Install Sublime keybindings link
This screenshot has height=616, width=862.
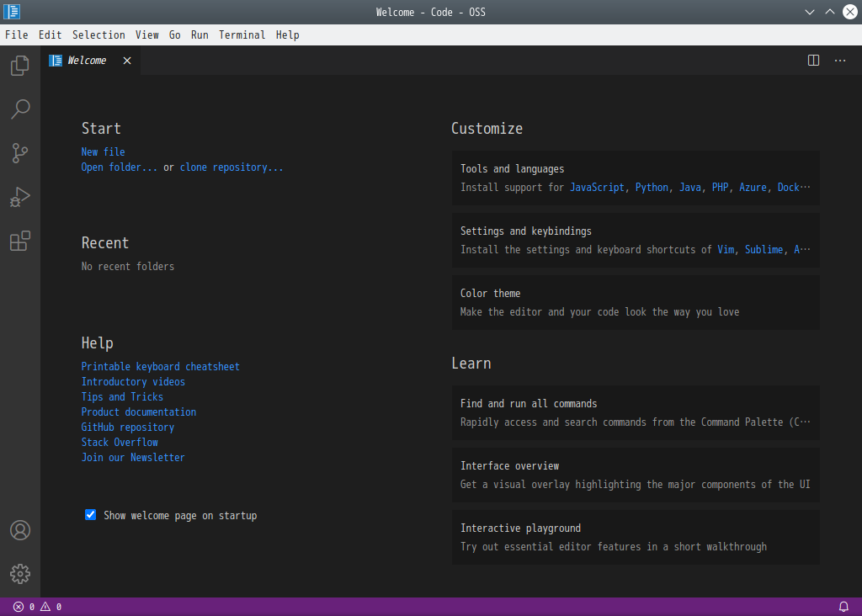click(x=764, y=249)
